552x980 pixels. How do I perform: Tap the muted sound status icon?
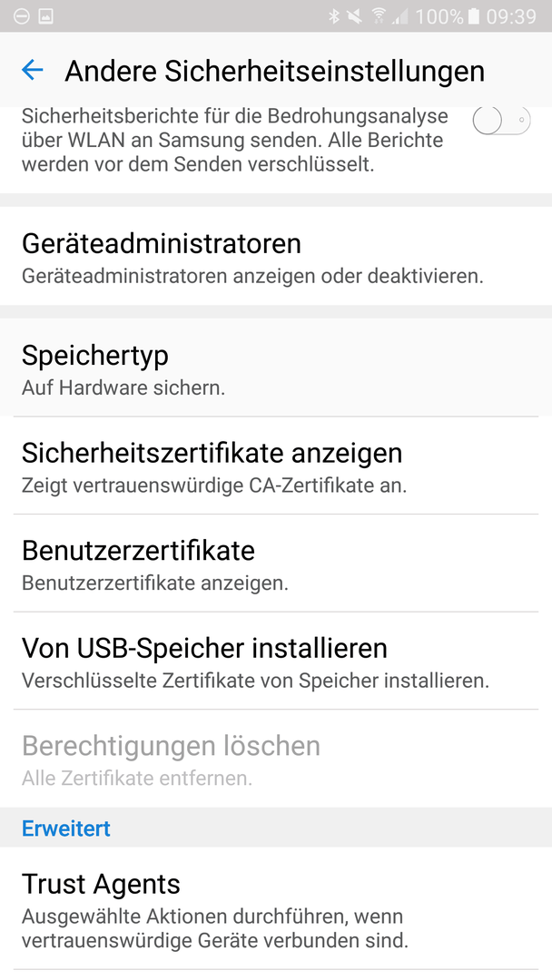(x=355, y=16)
